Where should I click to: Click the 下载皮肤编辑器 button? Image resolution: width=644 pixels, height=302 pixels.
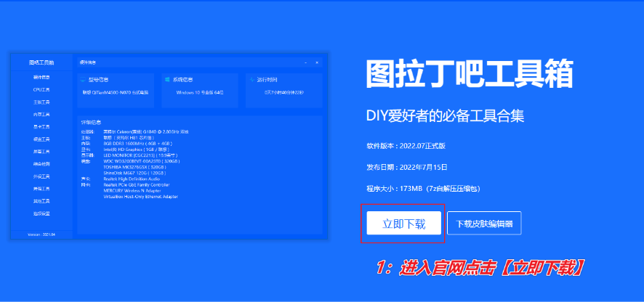pyautogui.click(x=484, y=223)
